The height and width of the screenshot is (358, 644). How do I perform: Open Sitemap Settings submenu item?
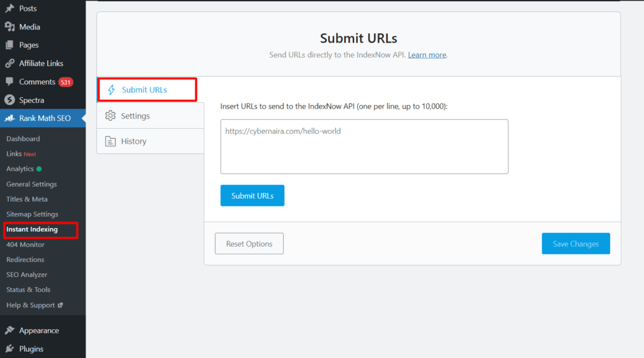[x=32, y=214]
